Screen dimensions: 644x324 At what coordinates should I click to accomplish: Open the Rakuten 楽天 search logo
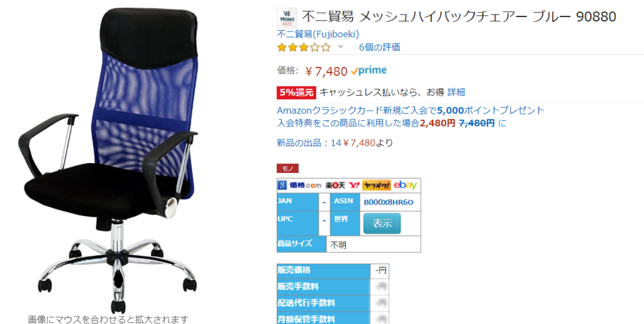pyautogui.click(x=335, y=185)
